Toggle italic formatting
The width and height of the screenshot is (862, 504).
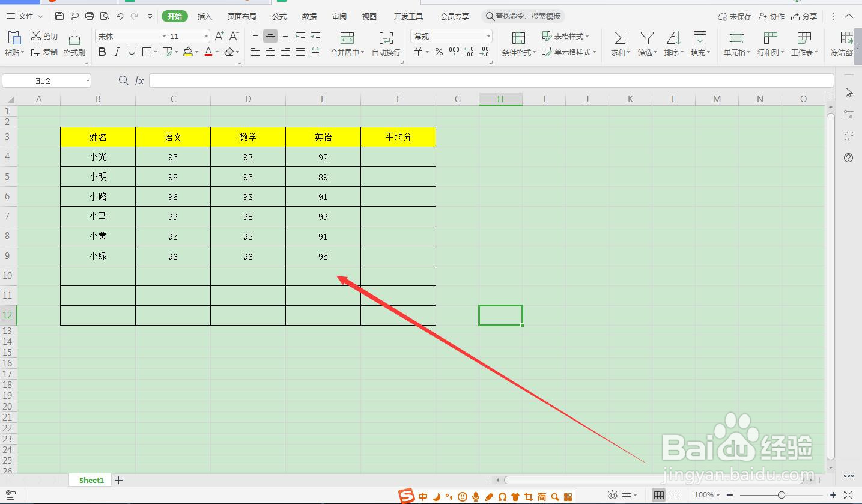point(117,52)
